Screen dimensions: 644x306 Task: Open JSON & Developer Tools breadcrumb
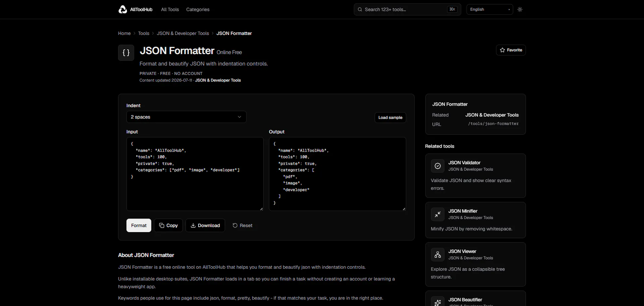pos(183,33)
